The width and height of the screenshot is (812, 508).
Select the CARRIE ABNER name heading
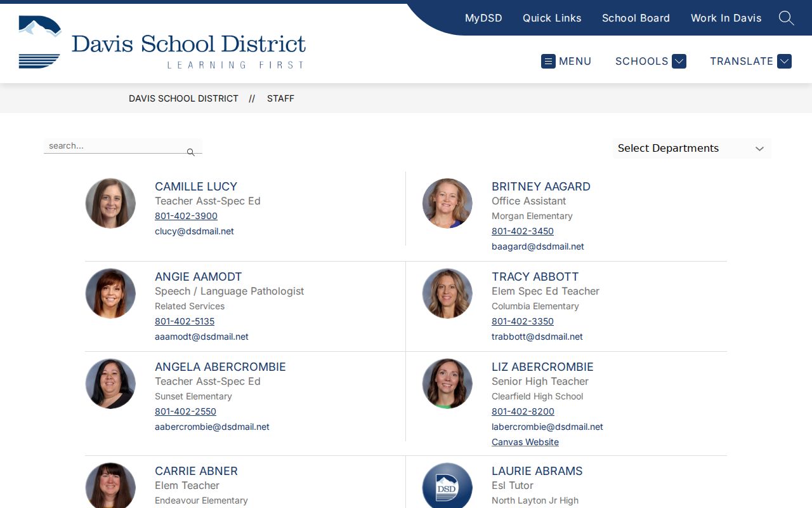196,471
